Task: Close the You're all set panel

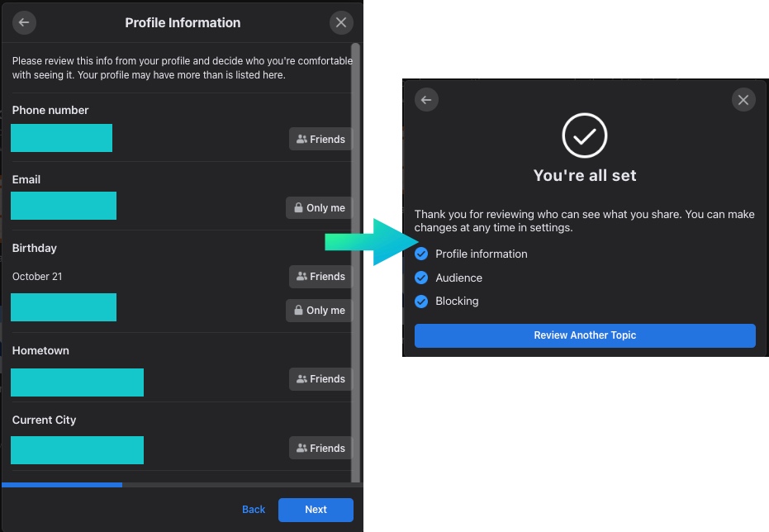Action: (743, 100)
